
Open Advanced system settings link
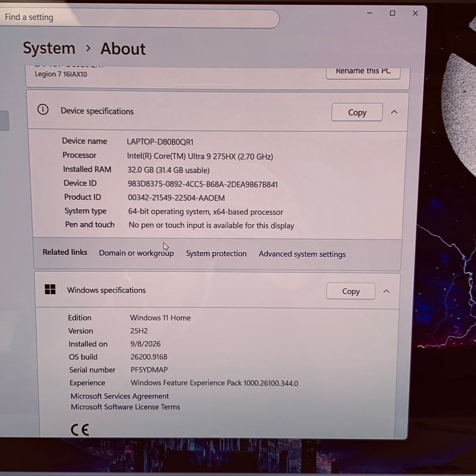coord(302,254)
